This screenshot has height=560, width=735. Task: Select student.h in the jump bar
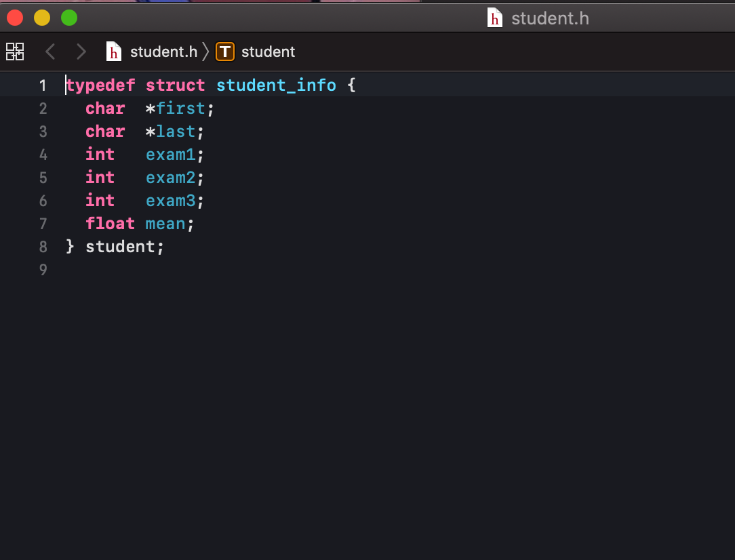(x=163, y=52)
